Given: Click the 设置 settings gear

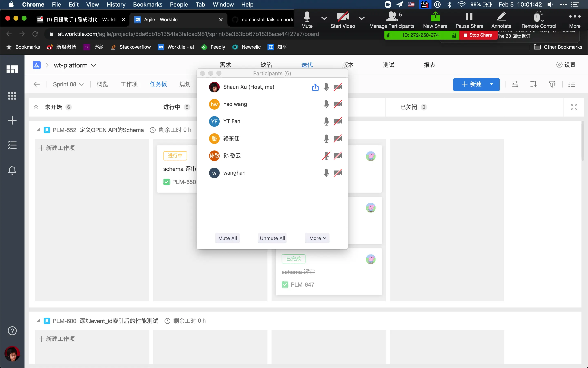Looking at the screenshot, I should (566, 65).
